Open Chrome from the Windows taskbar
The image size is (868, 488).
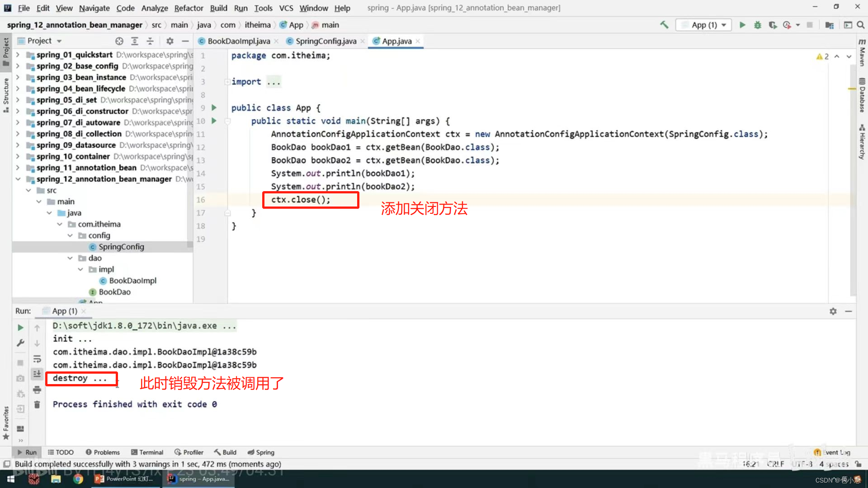pyautogui.click(x=78, y=479)
